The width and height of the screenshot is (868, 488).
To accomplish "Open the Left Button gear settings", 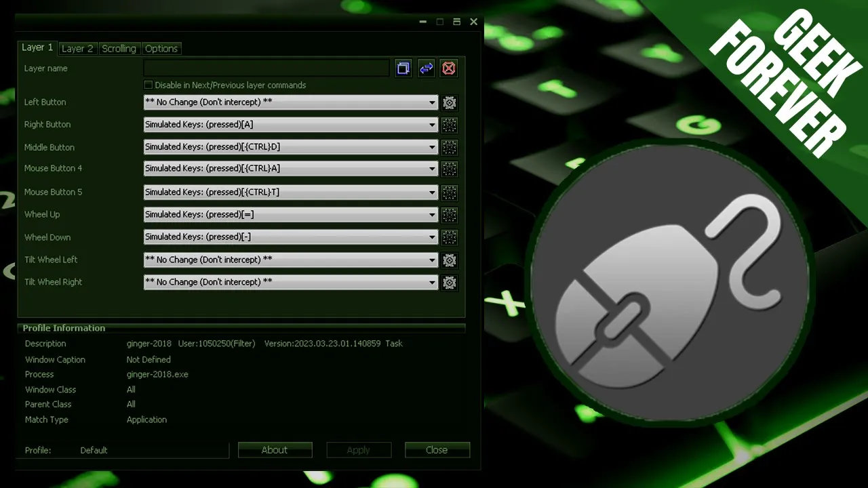I will point(450,103).
